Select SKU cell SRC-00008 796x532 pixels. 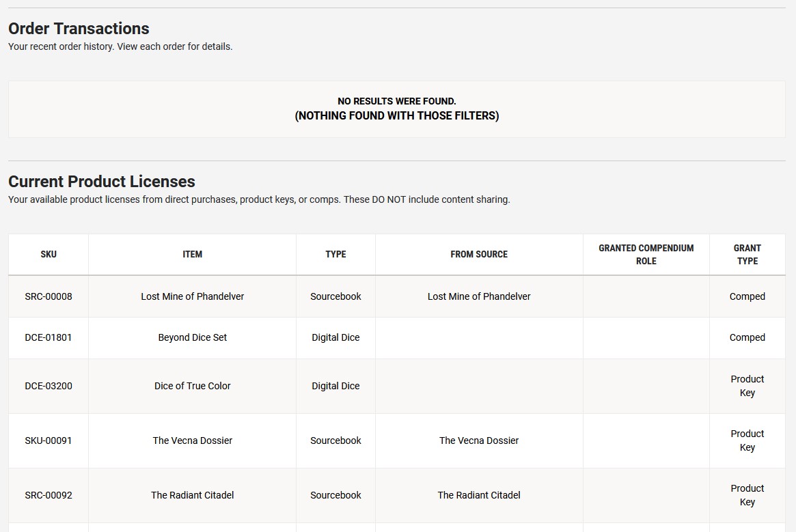click(49, 296)
